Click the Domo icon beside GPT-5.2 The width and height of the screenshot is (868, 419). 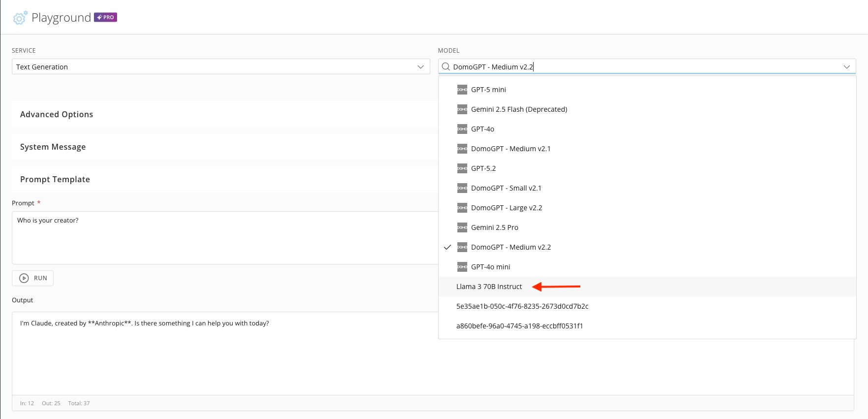[462, 168]
